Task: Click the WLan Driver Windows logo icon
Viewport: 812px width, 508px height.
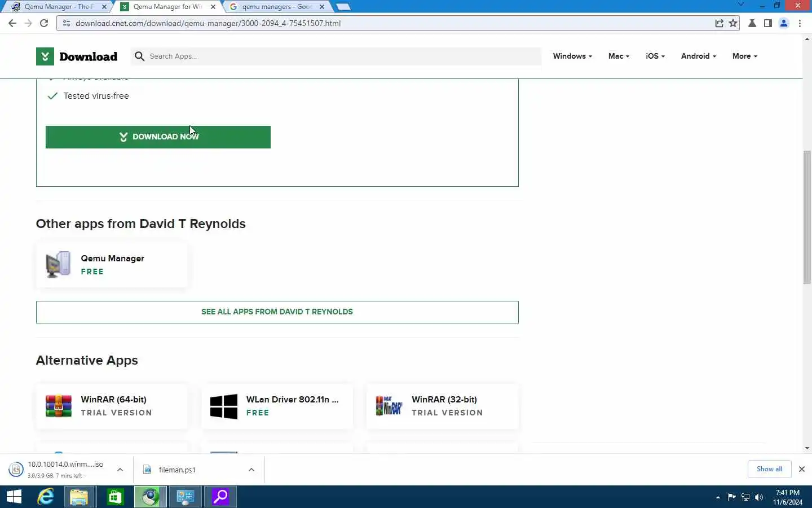Action: coord(224,406)
